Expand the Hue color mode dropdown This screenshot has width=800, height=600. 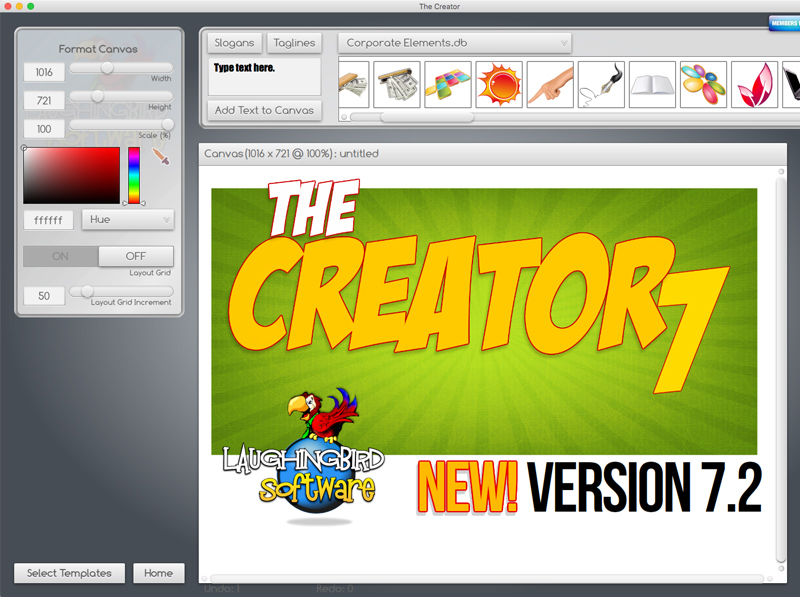click(x=128, y=220)
